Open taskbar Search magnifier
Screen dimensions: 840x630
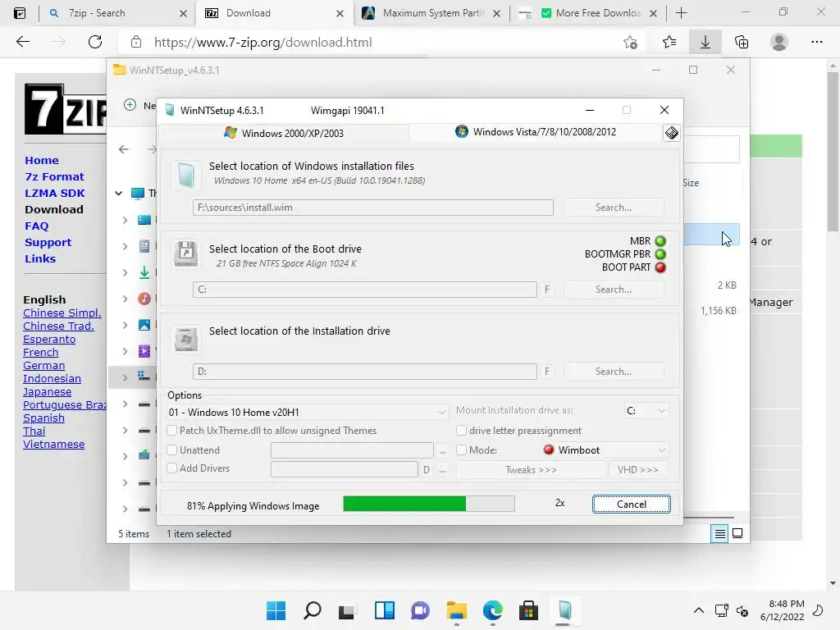[313, 610]
